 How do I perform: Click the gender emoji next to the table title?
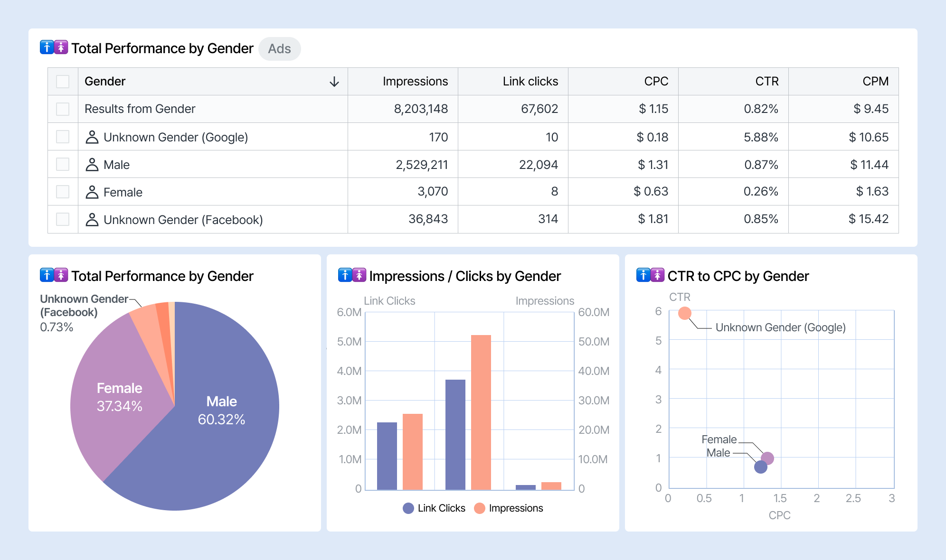54,47
